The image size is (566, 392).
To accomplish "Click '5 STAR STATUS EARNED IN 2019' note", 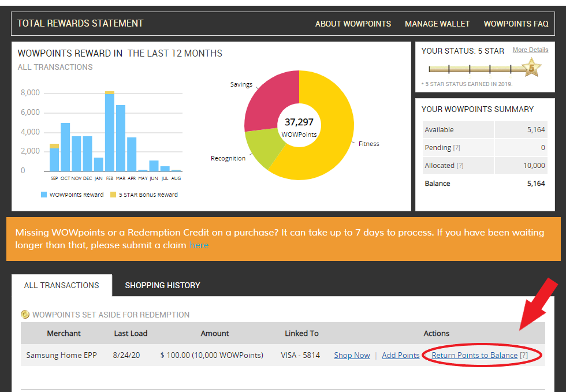I will coord(467,84).
